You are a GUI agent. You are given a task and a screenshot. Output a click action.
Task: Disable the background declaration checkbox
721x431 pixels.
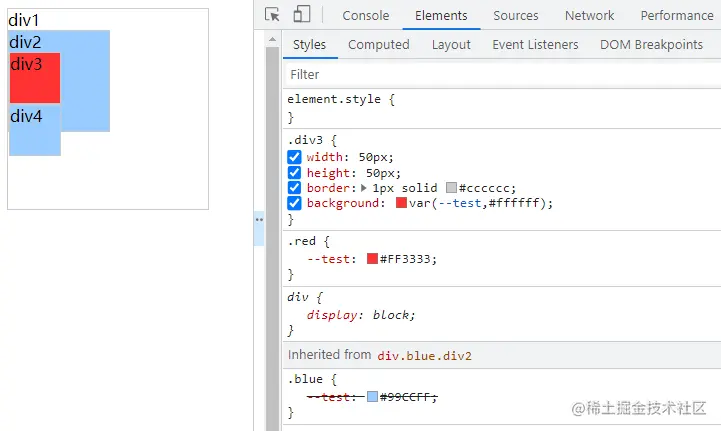(x=294, y=203)
